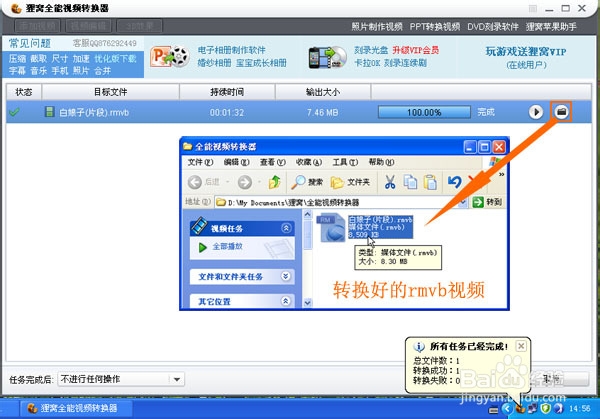Collapse the 视频任务 panel section
The image size is (600, 419).
pyautogui.click(x=286, y=228)
